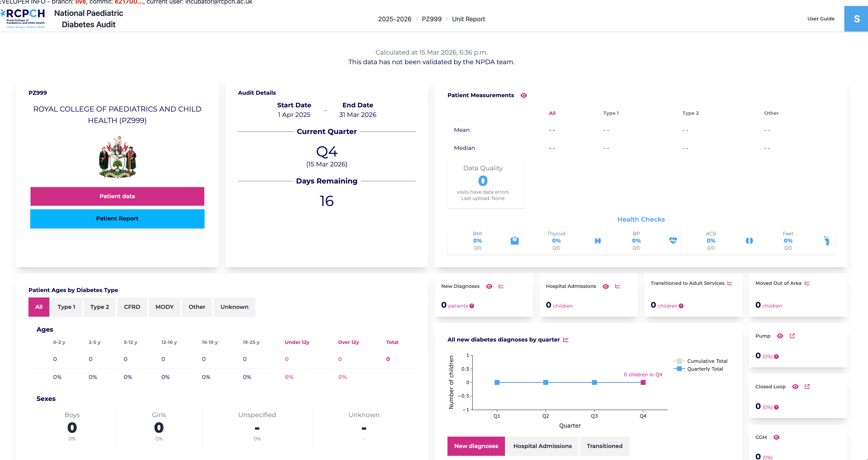Select the Type 1 diabetes tab
The width and height of the screenshot is (868, 460).
66,307
